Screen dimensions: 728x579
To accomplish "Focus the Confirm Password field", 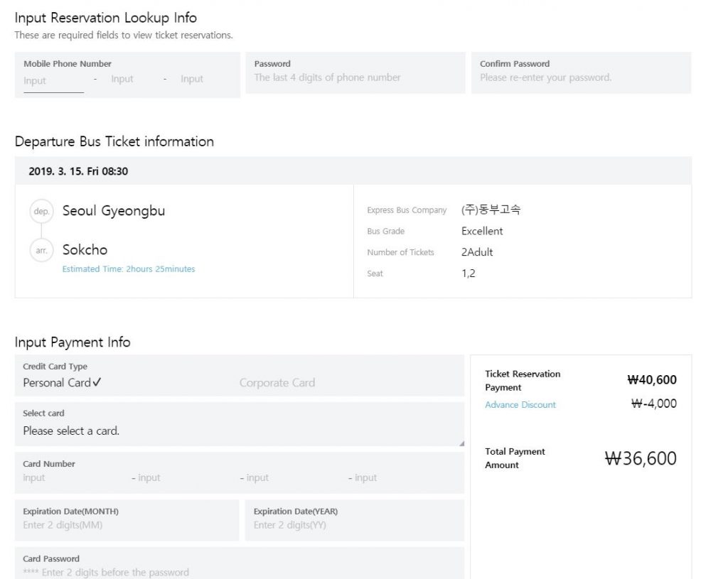I will click(580, 77).
